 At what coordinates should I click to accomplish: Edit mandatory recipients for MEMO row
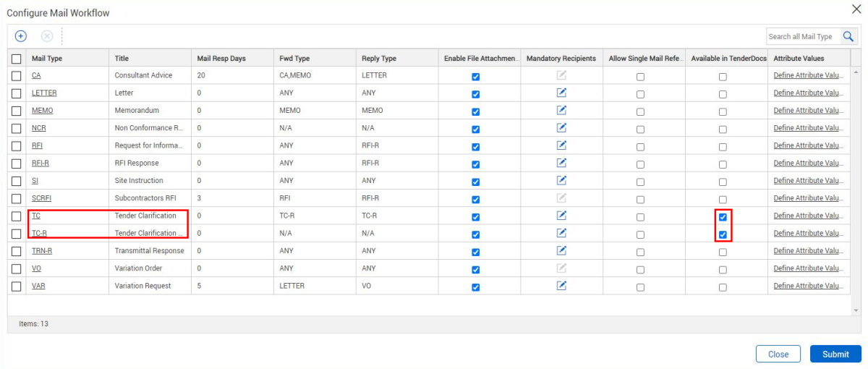(x=561, y=110)
